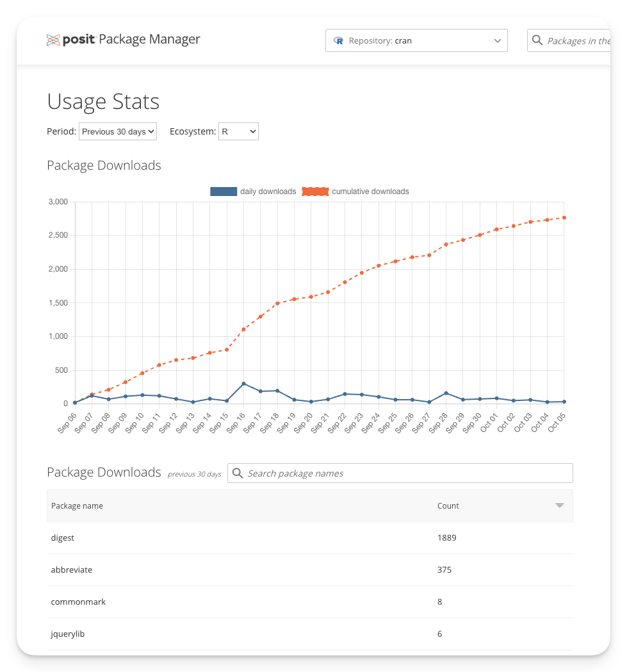Click the Count column filter icon
This screenshot has height=672, width=627.
(559, 505)
